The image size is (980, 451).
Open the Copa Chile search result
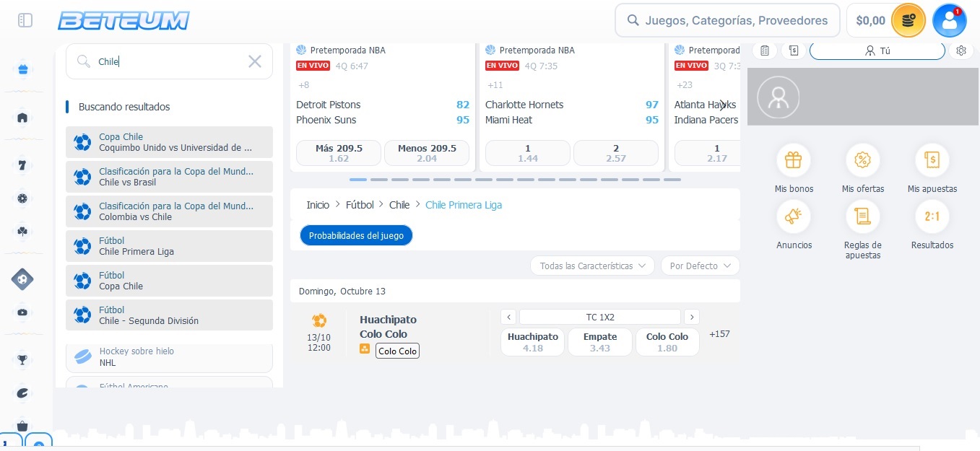click(169, 142)
